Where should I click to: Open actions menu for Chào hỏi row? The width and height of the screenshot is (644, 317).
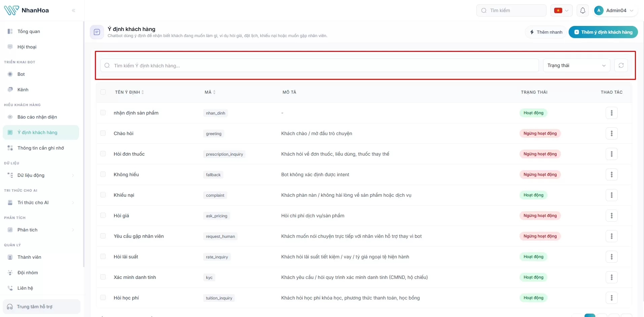click(x=612, y=133)
